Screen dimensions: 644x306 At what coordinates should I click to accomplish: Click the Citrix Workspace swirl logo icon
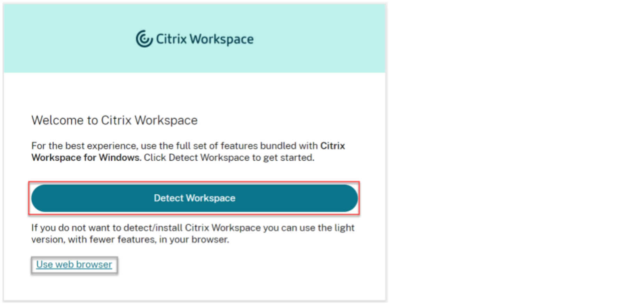tap(144, 39)
